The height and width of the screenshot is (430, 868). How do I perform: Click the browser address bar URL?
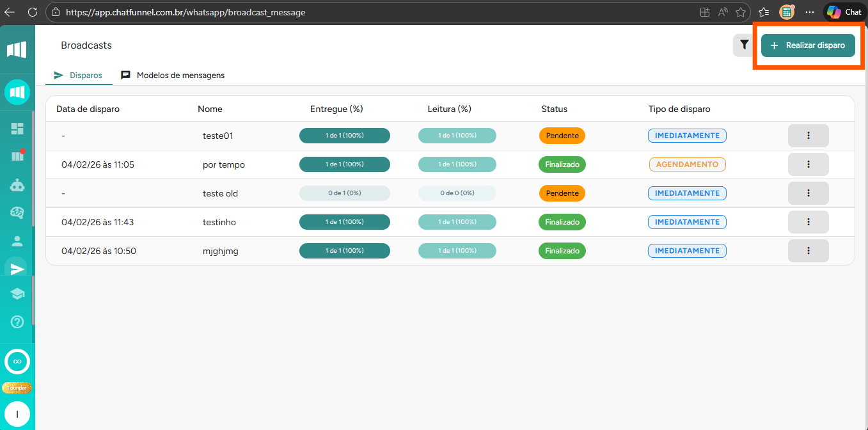pos(185,12)
